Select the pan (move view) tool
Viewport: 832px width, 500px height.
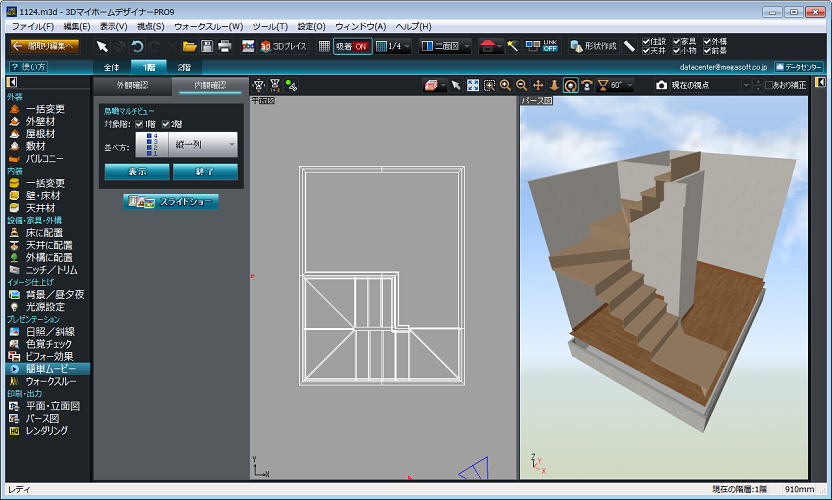538,85
